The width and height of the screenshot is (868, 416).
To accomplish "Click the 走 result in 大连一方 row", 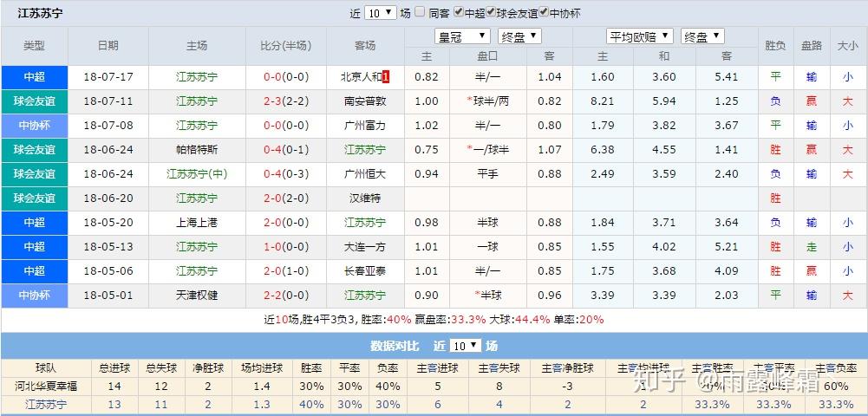I will [x=812, y=247].
